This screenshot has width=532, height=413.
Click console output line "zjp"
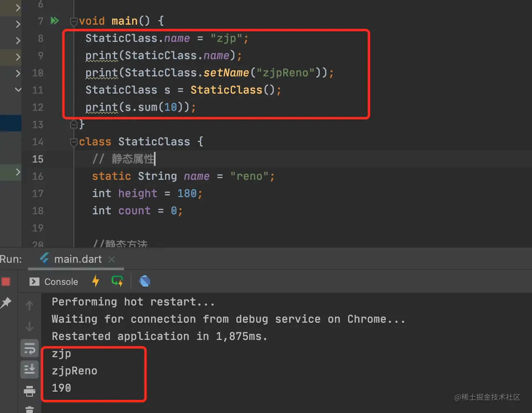pyautogui.click(x=61, y=354)
